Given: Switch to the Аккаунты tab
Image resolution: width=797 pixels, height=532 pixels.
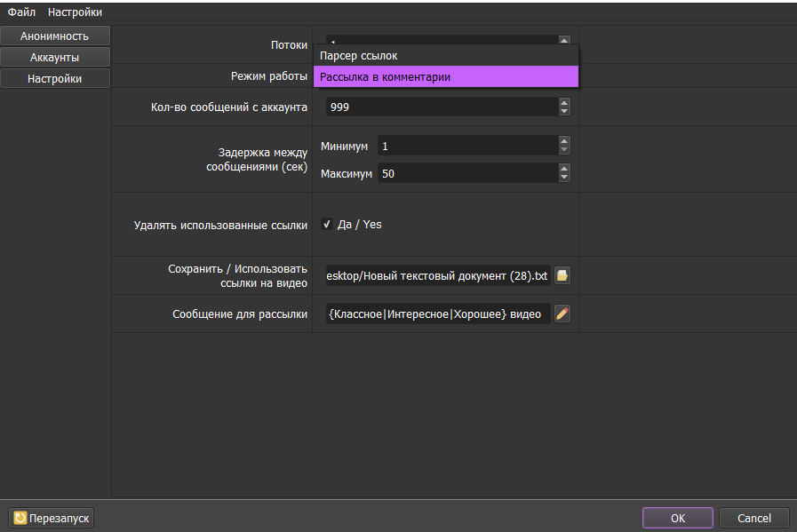Looking at the screenshot, I should pos(54,58).
